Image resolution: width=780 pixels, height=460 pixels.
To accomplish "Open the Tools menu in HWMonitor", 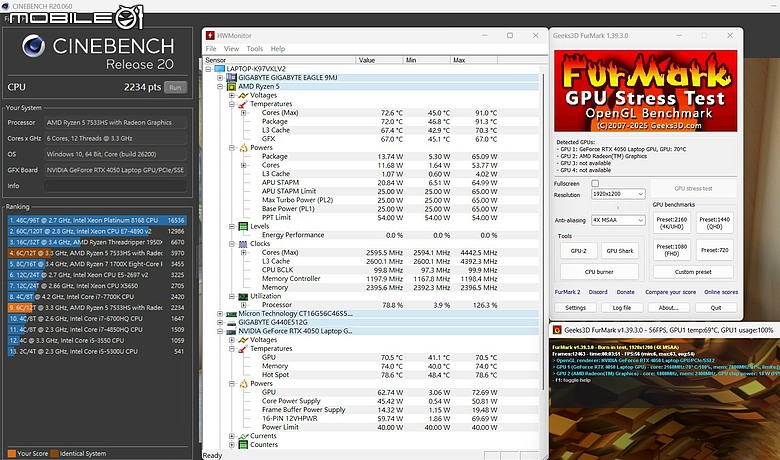I will click(255, 49).
